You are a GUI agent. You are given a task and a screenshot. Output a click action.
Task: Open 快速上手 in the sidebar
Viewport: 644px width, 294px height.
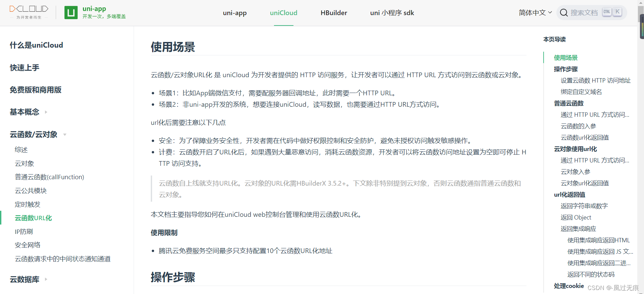(x=25, y=68)
